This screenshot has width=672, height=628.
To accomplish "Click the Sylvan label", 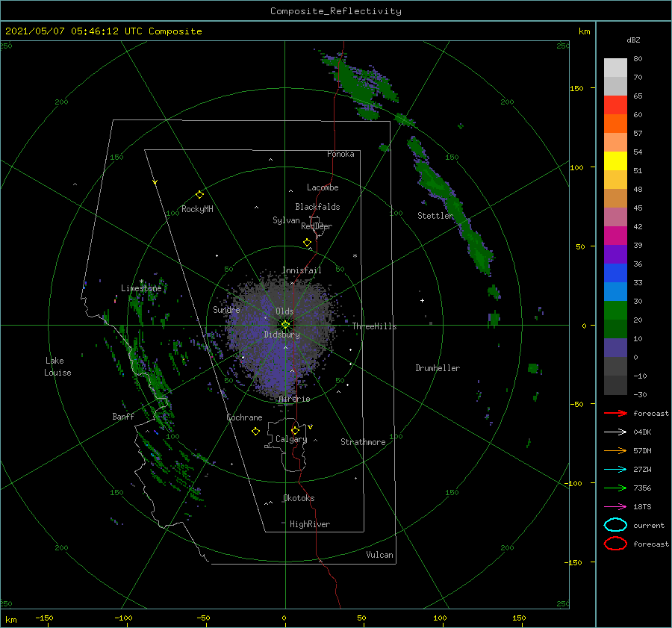I will tap(286, 220).
